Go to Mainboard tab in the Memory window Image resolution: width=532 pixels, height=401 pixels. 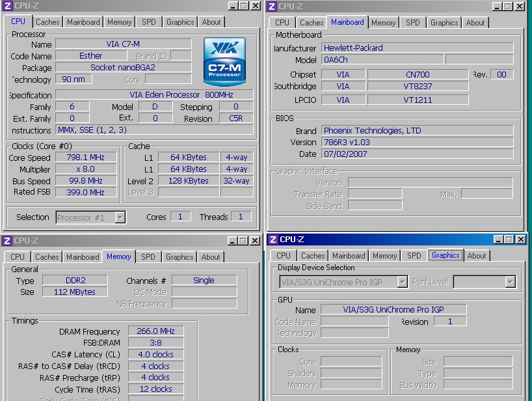point(83,257)
